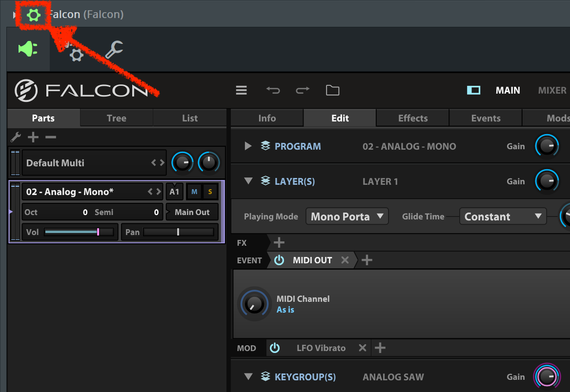Open the Playing Mode Mono Porta dropdown

click(347, 216)
